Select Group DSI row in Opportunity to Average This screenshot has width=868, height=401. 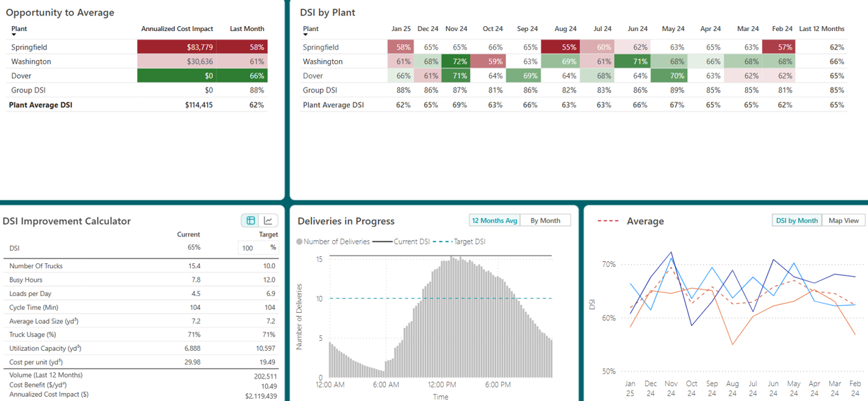pos(136,90)
